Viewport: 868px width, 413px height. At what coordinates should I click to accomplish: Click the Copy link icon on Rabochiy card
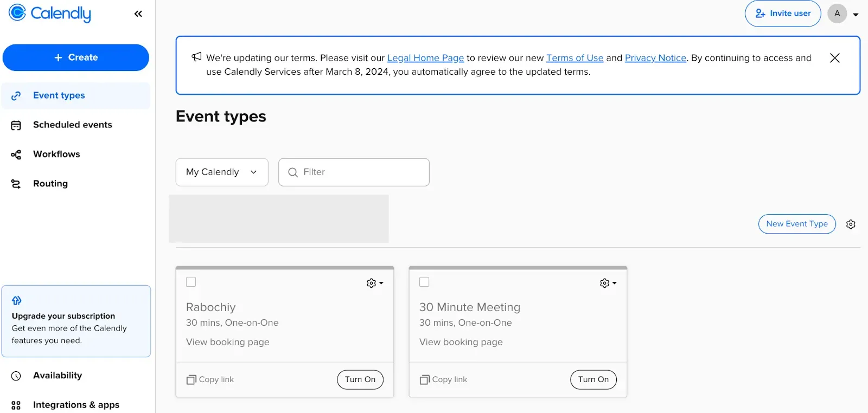pos(191,380)
